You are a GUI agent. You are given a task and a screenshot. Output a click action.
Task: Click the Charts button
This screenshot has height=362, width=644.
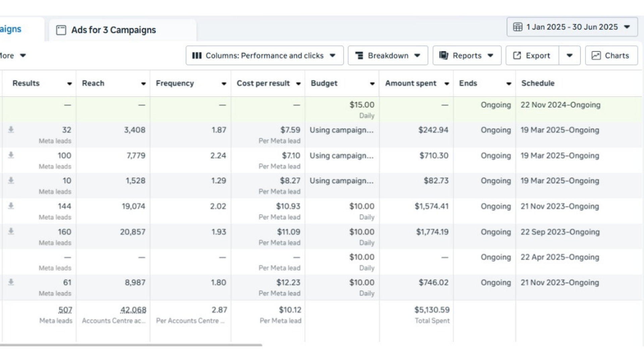pyautogui.click(x=611, y=56)
